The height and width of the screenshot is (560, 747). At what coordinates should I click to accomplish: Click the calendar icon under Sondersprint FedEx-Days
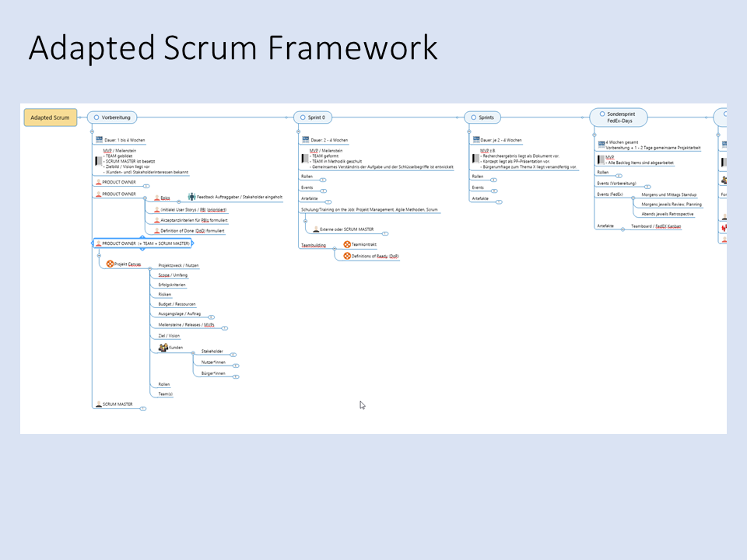click(601, 145)
